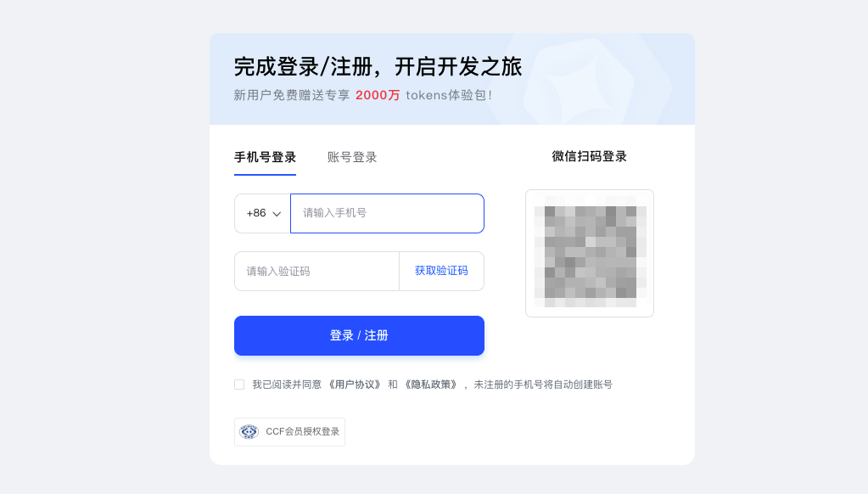Click the chevron arrow beside +86
This screenshot has height=494, width=868.
[x=277, y=214]
